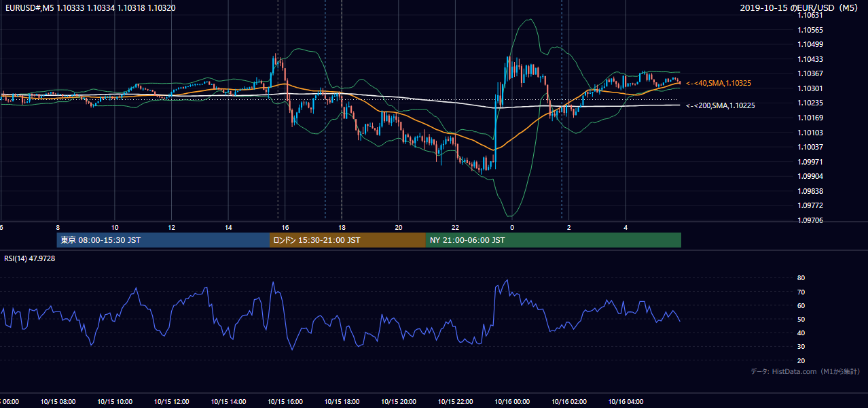
Task: Click price axis label 1.10235
Action: (x=810, y=103)
